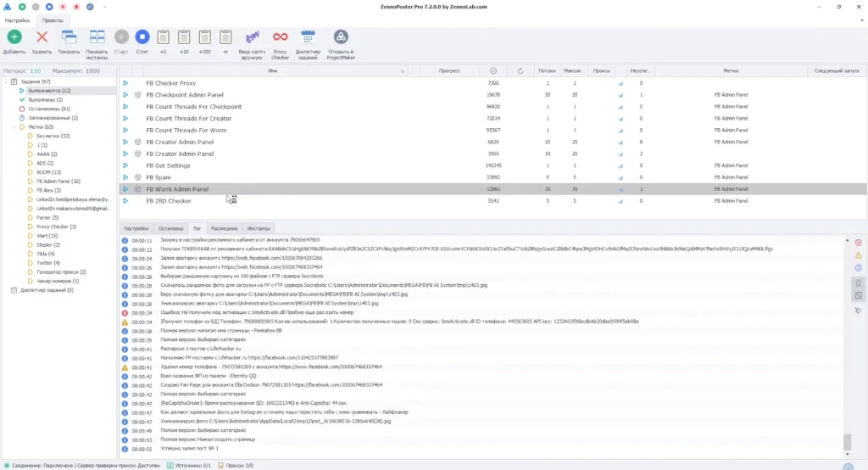The height and width of the screenshot is (470, 868).
Task: Click the blue Стоп button icon
Action: click(x=142, y=36)
